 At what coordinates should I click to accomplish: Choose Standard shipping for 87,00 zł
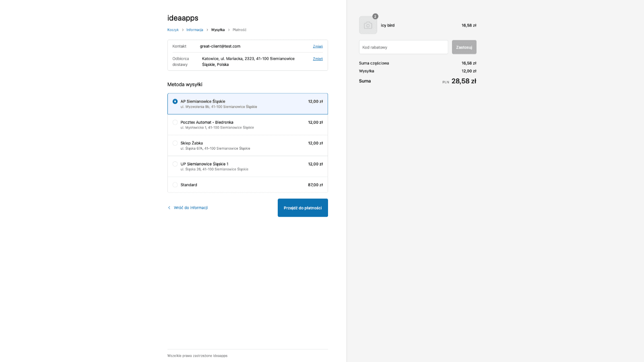click(x=175, y=185)
